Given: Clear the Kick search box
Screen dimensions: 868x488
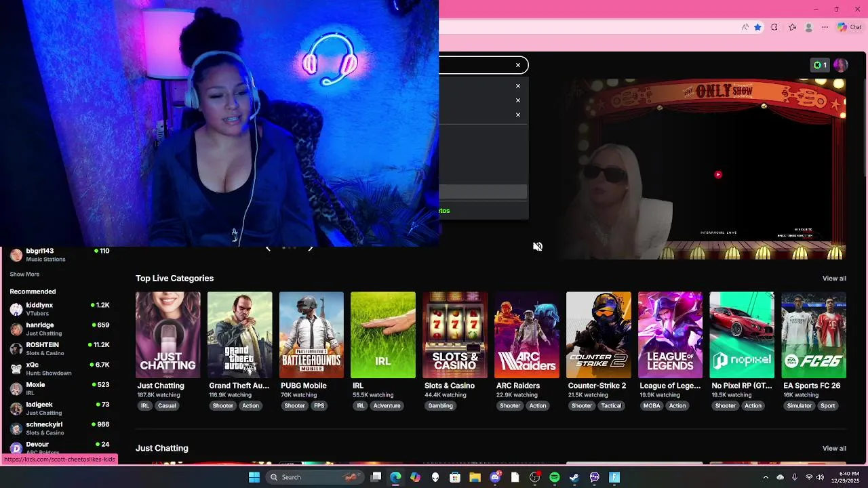Looking at the screenshot, I should pos(518,65).
